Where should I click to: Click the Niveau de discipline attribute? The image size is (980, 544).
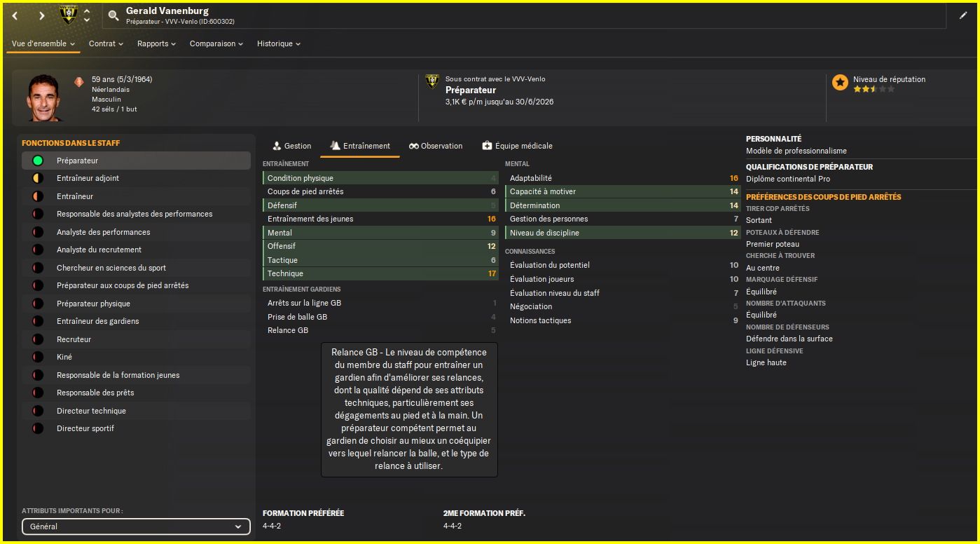[x=623, y=233]
